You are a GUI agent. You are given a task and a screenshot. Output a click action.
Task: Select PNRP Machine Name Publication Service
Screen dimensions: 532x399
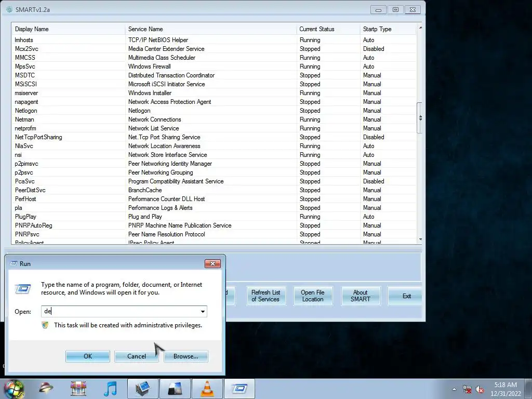tap(179, 225)
